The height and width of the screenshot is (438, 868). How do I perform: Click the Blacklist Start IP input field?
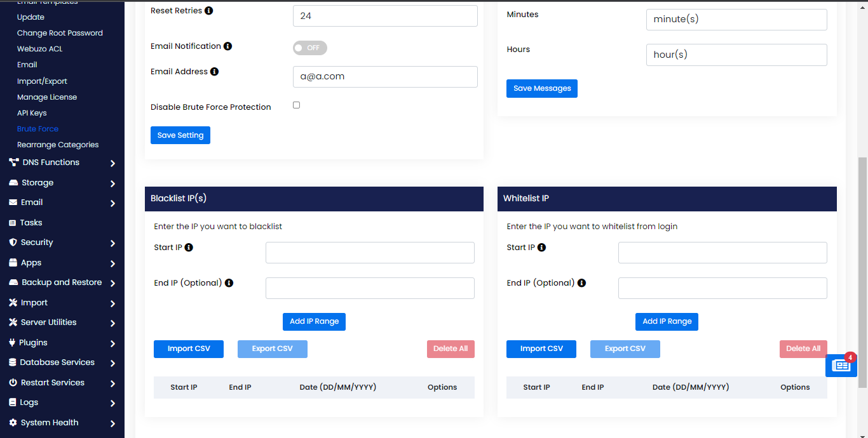(370, 253)
